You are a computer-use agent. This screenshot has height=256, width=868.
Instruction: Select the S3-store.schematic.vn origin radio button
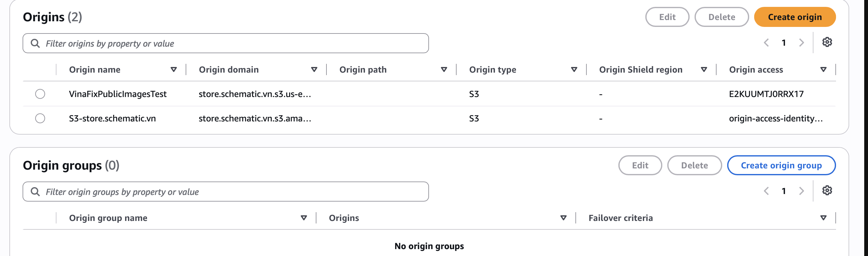[40, 118]
